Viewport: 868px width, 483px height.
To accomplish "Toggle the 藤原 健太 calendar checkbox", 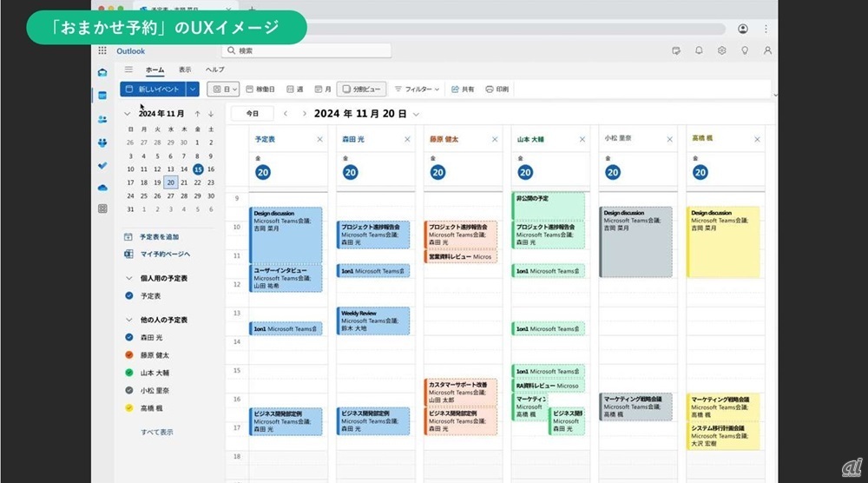I will point(129,354).
